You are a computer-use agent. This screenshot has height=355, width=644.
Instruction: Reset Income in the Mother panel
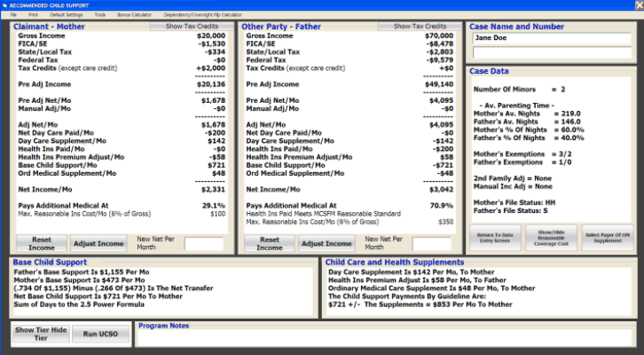(41, 243)
